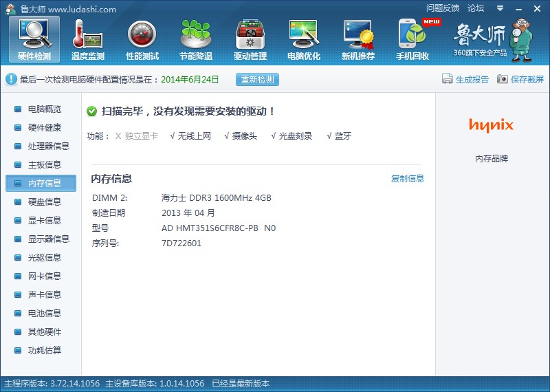Image resolution: width=550 pixels, height=392 pixels.
Task: Click the 蓝牙 feature label
Action: [x=342, y=135]
